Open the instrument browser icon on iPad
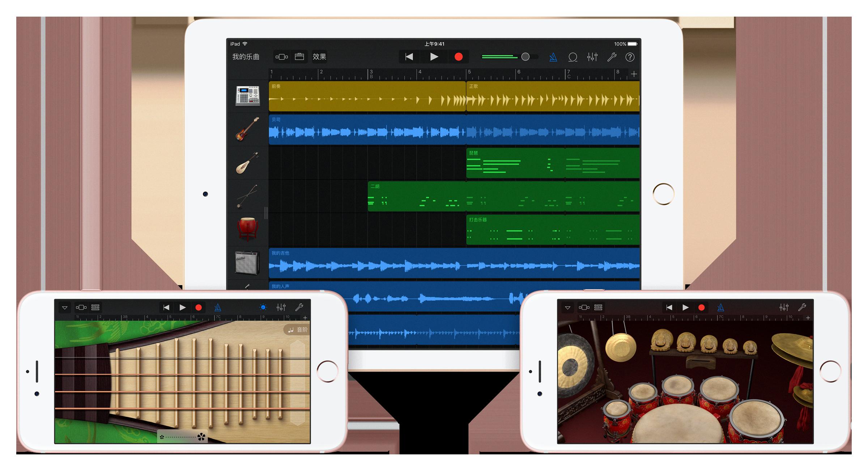Viewport: 868px width, 471px height. [x=299, y=57]
